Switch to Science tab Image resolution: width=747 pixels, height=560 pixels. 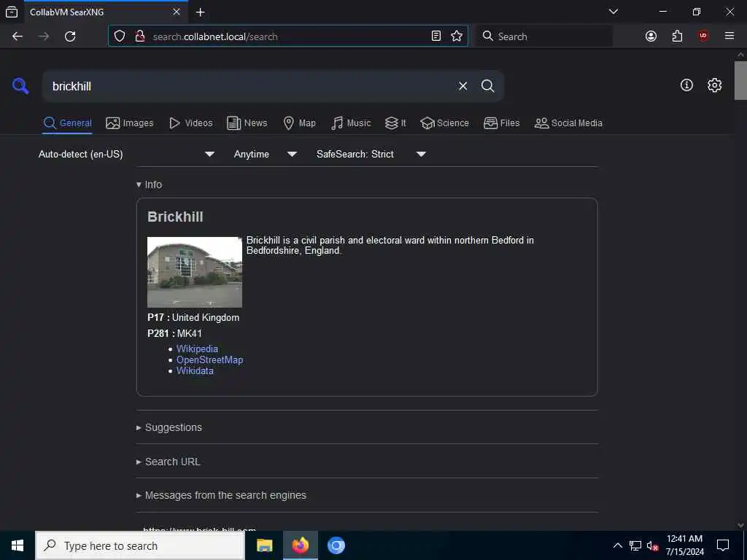(x=444, y=122)
